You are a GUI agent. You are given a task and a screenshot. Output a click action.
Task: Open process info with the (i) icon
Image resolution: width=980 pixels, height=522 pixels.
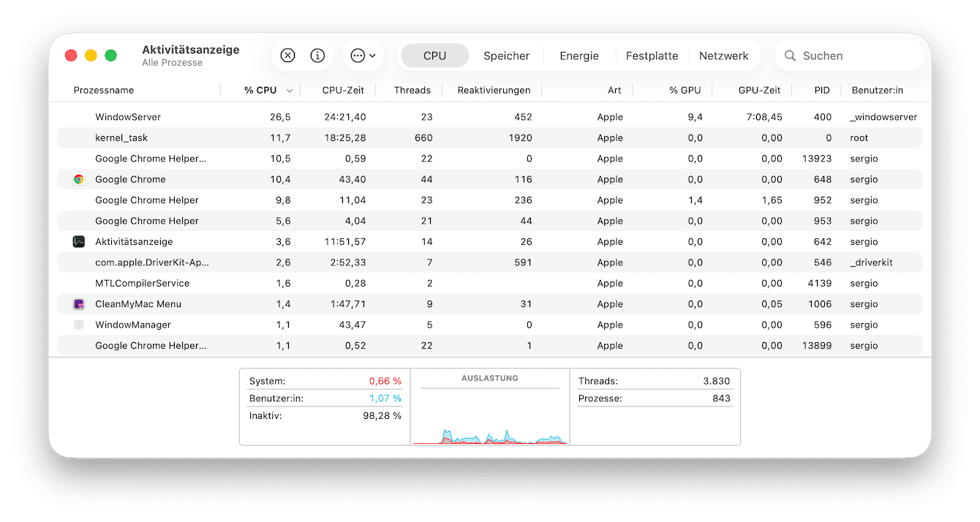tap(317, 56)
